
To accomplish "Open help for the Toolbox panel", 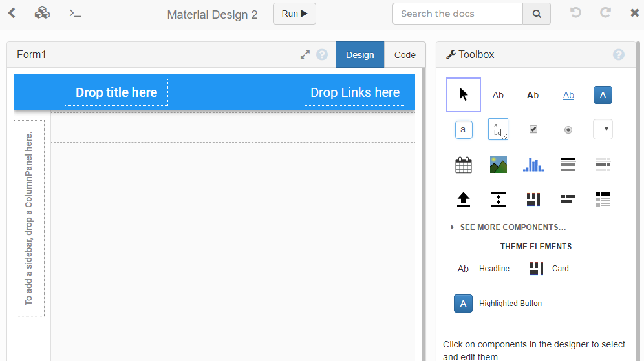I will point(619,54).
